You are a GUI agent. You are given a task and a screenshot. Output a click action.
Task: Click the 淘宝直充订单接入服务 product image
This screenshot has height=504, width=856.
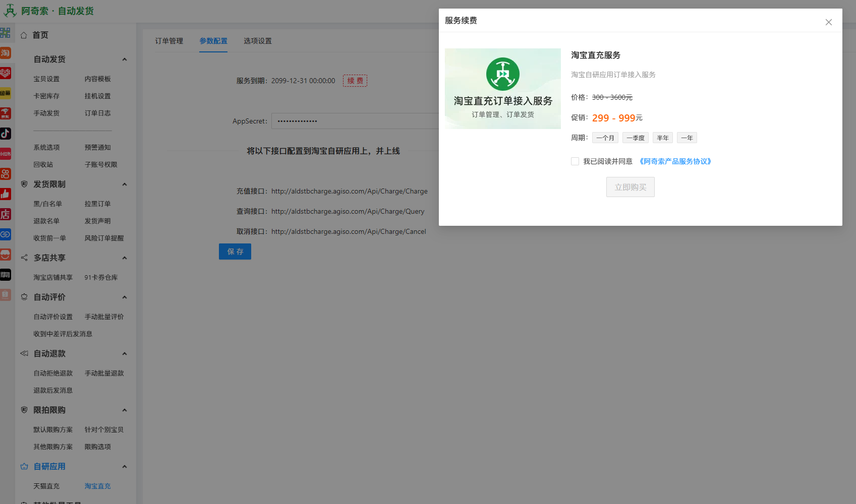coord(503,89)
